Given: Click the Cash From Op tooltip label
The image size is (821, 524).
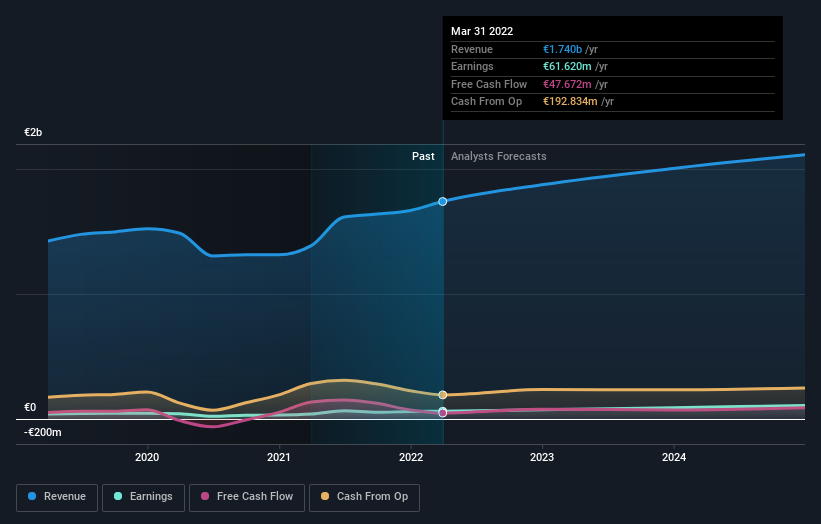Looking at the screenshot, I should [x=486, y=102].
